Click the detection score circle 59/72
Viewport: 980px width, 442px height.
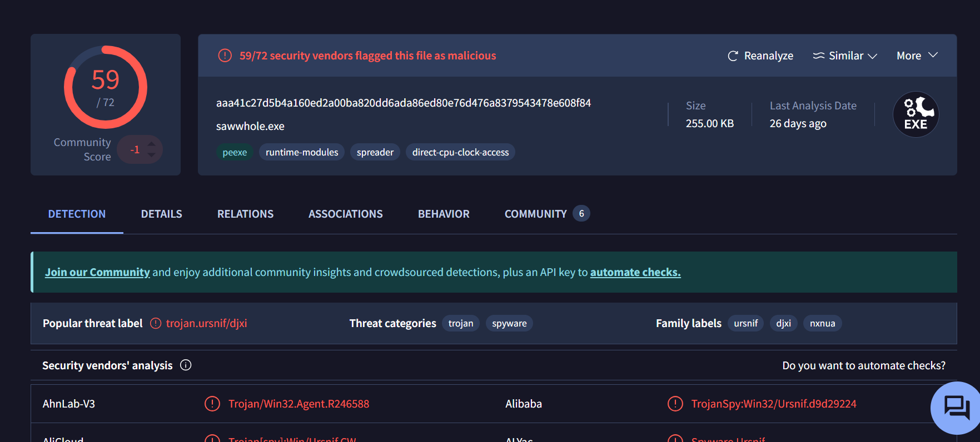click(x=106, y=87)
